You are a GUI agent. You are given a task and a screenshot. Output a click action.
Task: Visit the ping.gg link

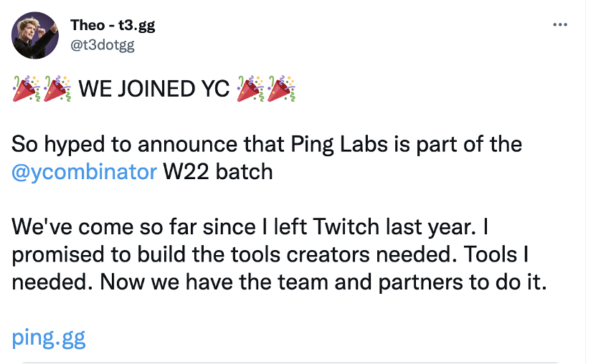tap(49, 337)
